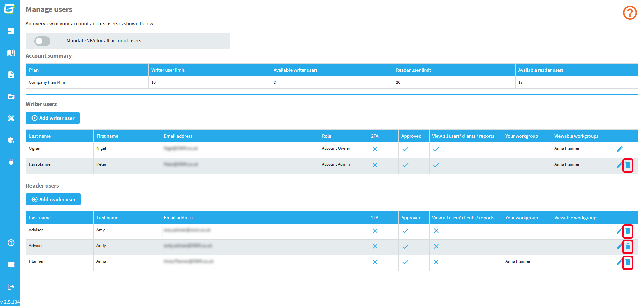Edit writer user Peter Paraplanner
Image resolution: width=644 pixels, height=306 pixels.
[x=619, y=165]
